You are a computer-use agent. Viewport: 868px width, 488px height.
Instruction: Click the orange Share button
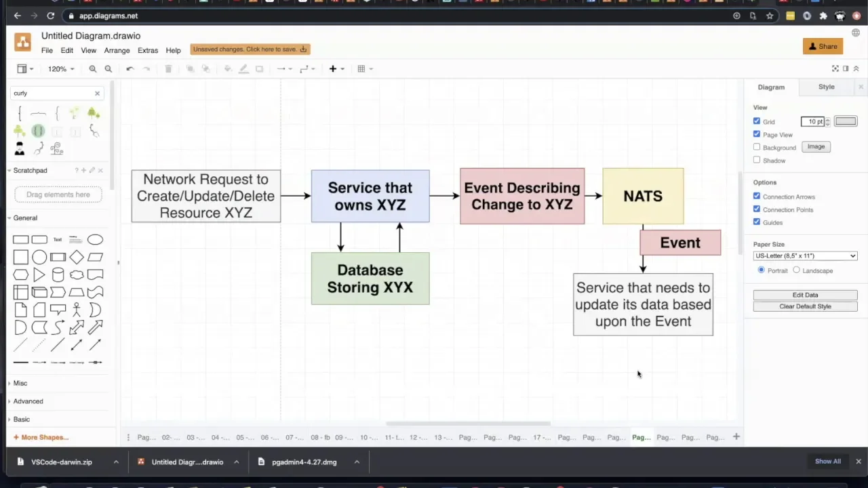pos(823,46)
